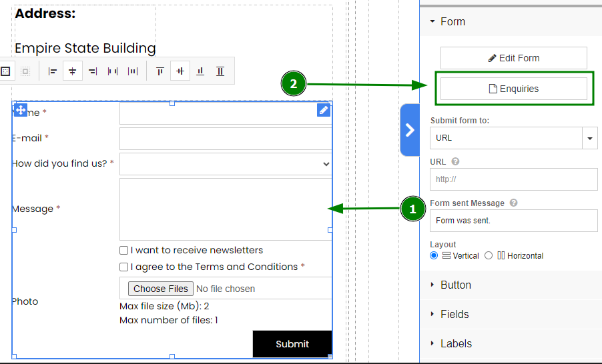Click the No file chosen text
Image resolution: width=602 pixels, height=364 pixels.
click(226, 289)
